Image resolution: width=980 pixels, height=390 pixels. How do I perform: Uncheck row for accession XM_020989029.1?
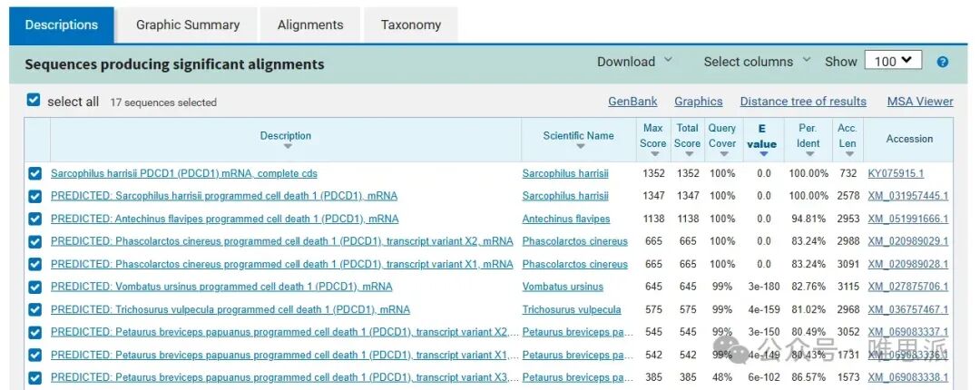35,241
